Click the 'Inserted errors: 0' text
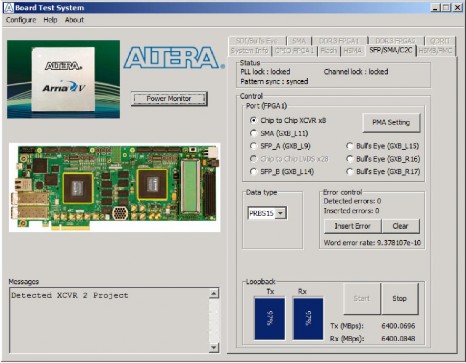The width and height of the screenshot is (466, 363). (351, 211)
